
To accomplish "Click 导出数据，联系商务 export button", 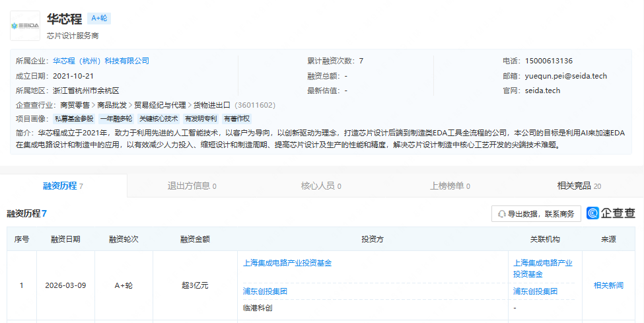I will tap(536, 213).
